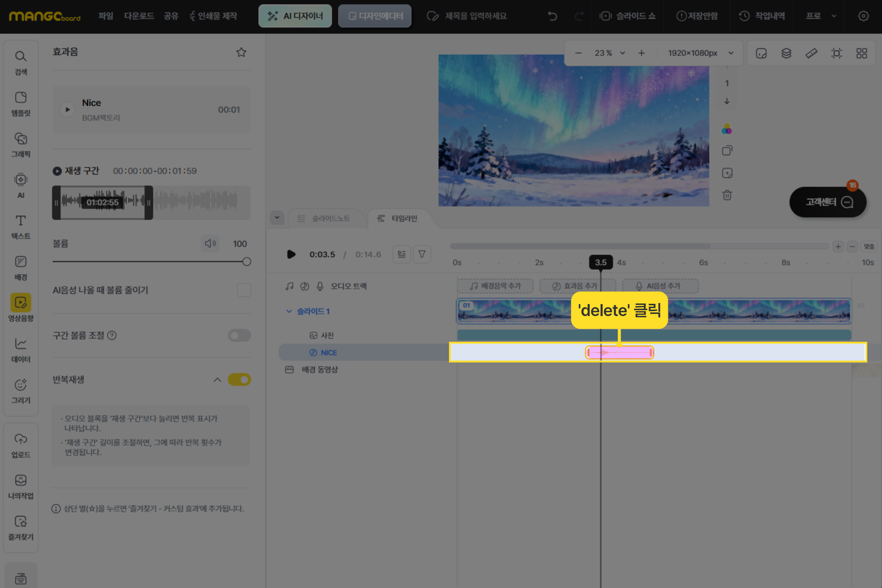Open the 파일 menu

tap(106, 16)
